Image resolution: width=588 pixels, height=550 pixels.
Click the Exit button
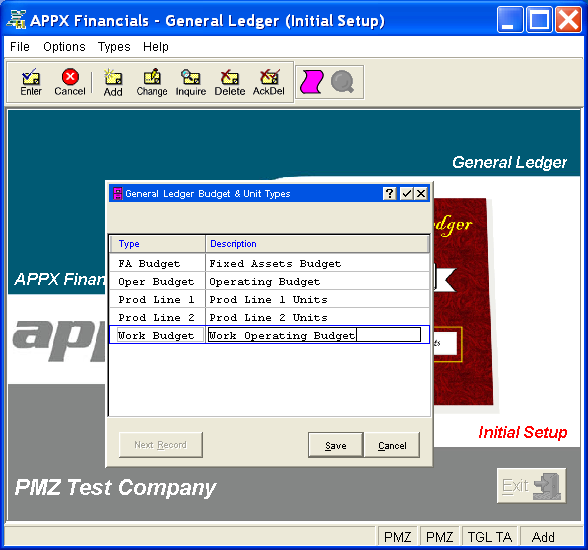tap(531, 486)
